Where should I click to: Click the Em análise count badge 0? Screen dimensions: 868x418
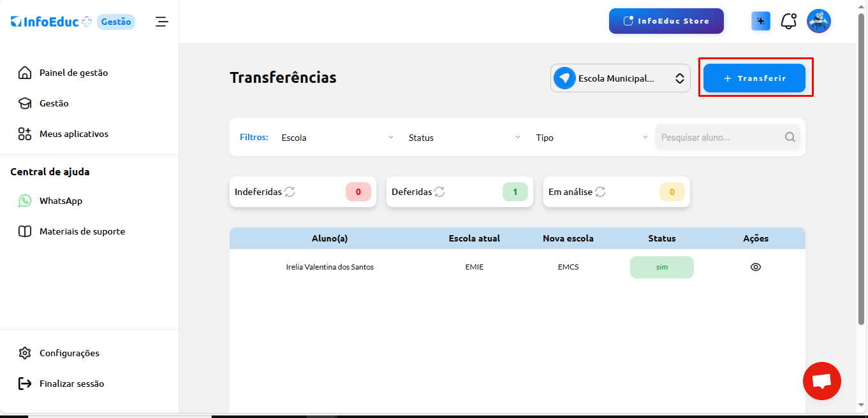672,192
